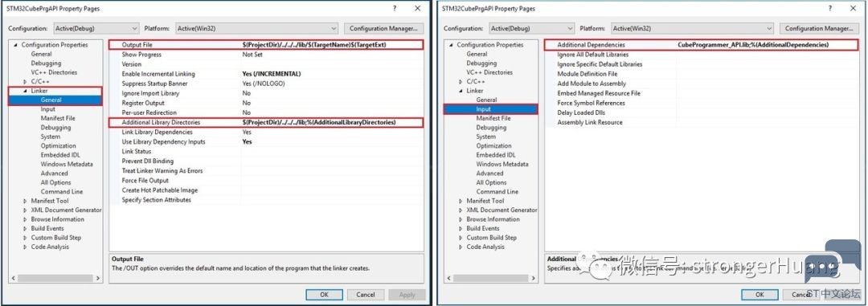Select Link Library Dependencies property row

tap(267, 133)
